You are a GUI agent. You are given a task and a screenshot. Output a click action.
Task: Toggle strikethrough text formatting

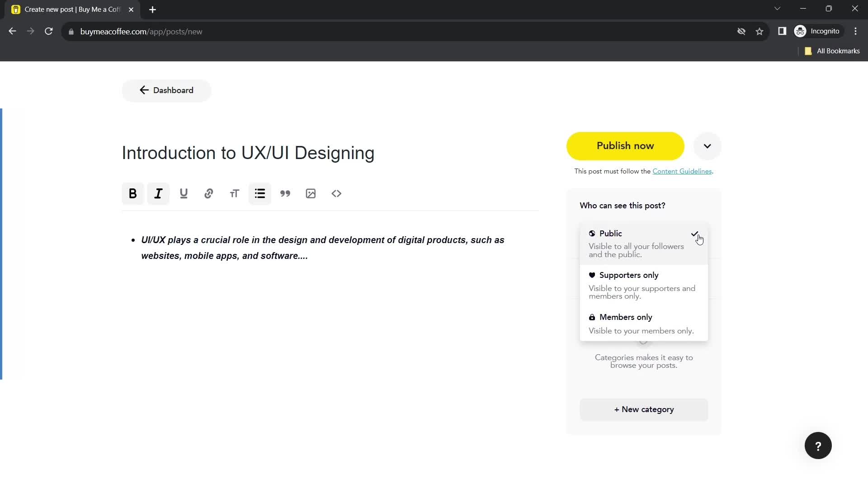click(x=234, y=194)
